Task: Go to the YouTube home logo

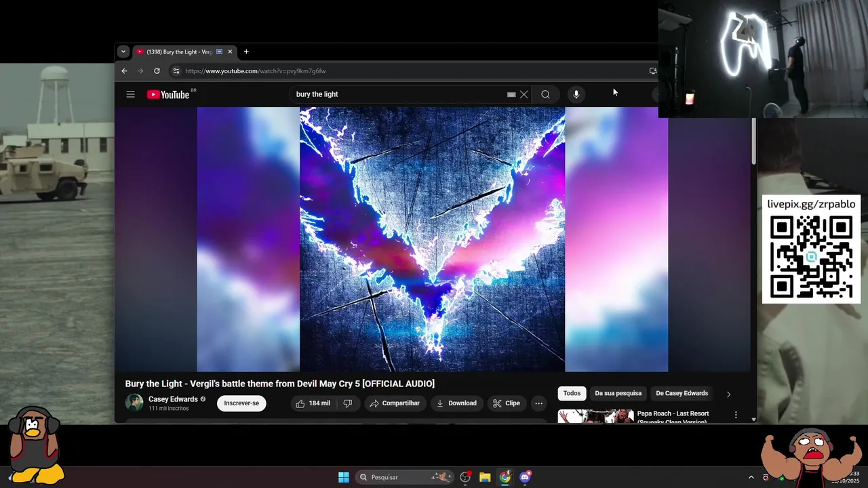Action: pyautogui.click(x=168, y=94)
